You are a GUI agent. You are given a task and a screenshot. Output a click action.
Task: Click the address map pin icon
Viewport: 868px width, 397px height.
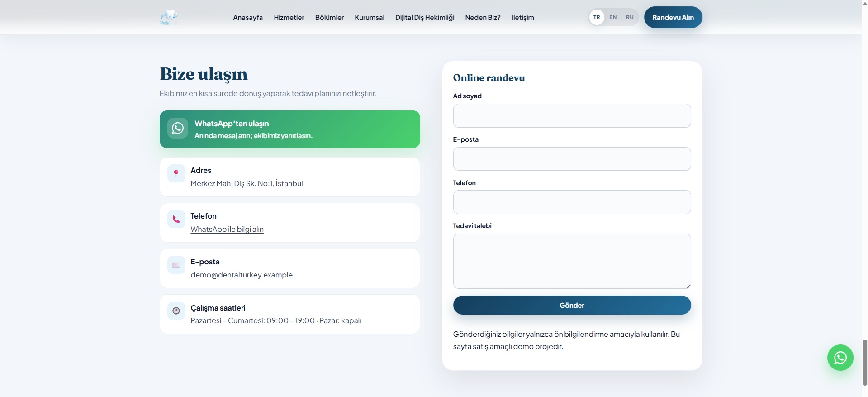(176, 173)
